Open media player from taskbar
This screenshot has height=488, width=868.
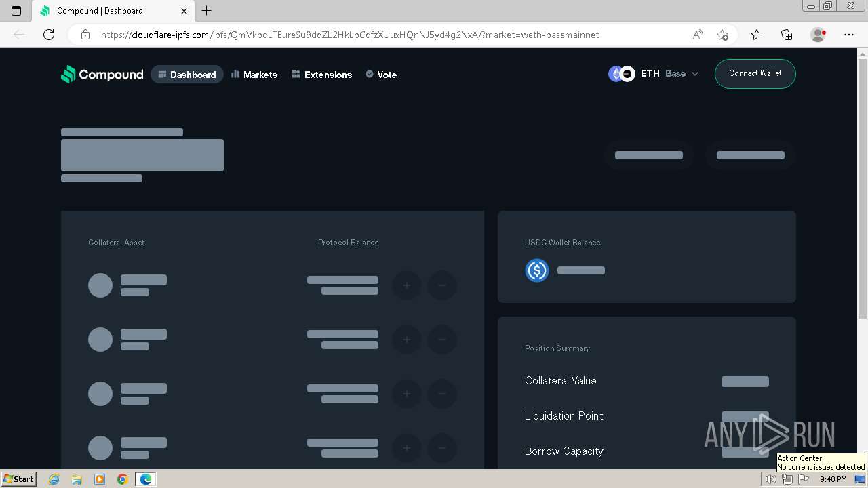[100, 479]
